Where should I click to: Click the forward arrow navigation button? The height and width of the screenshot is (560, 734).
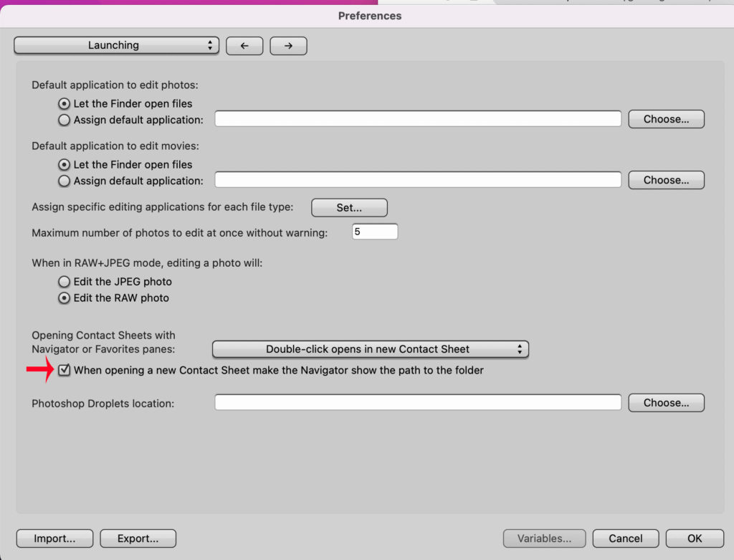pyautogui.click(x=288, y=46)
